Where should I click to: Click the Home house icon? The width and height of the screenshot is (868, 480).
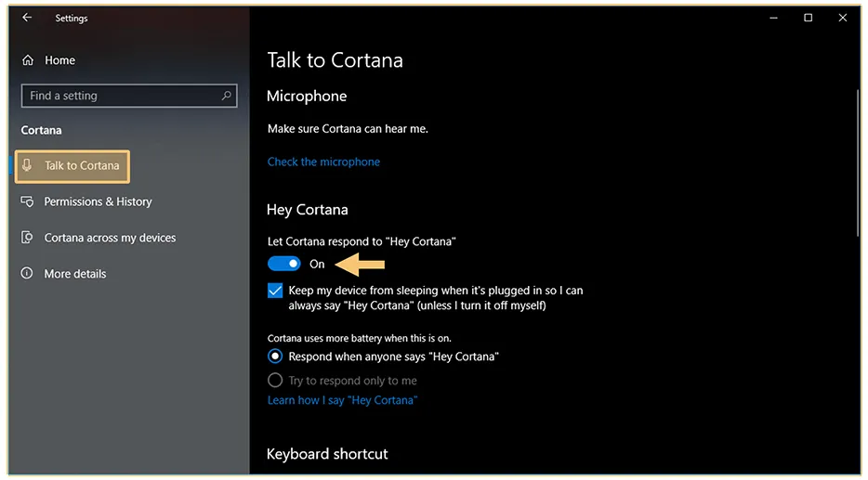(x=28, y=60)
